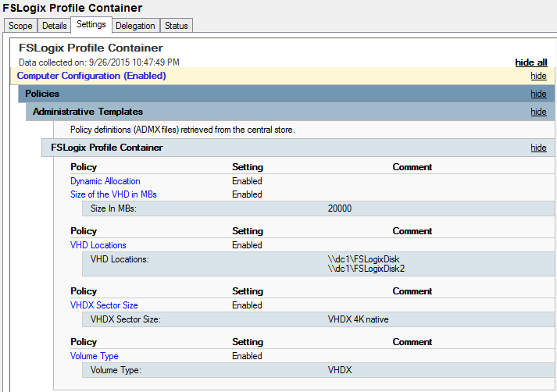
Task: Click the Computer Configuration (Enabled) heading
Action: coord(91,76)
